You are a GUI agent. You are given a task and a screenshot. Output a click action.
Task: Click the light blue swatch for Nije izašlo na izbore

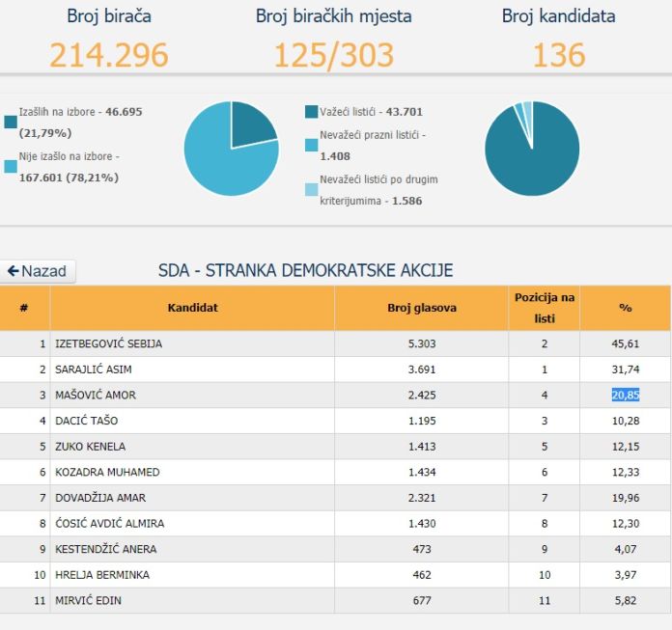[x=11, y=166]
